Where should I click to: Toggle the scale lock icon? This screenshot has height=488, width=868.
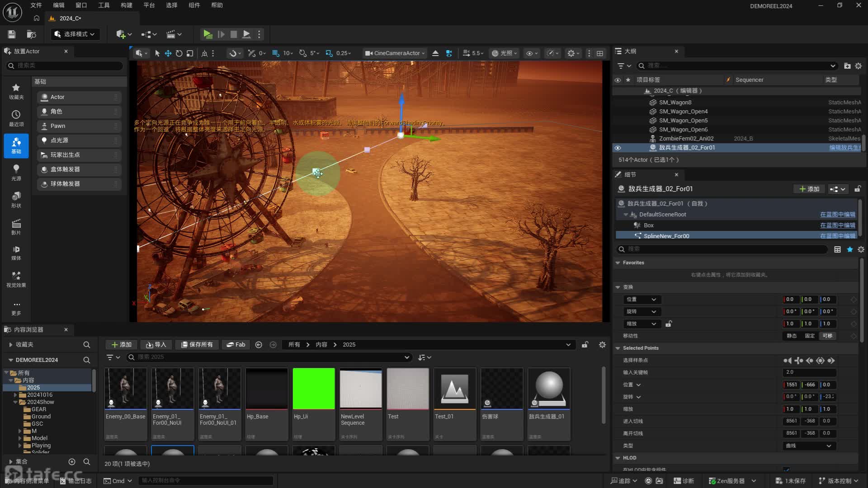669,324
